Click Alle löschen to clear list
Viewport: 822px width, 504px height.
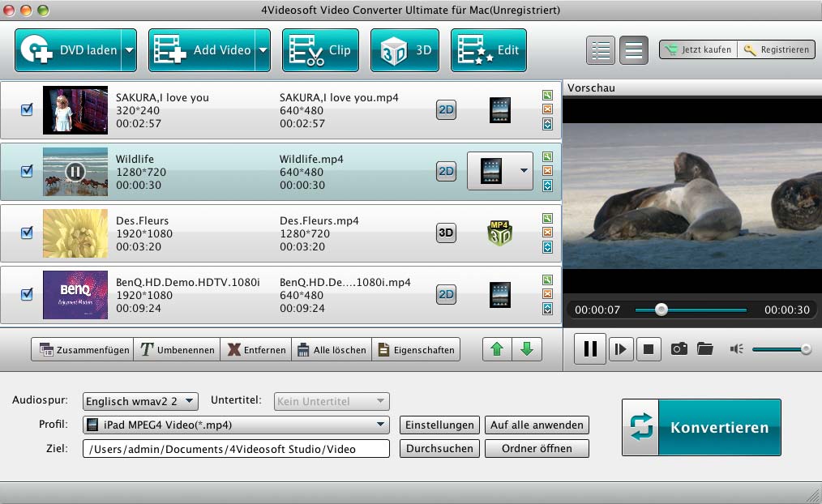point(332,350)
